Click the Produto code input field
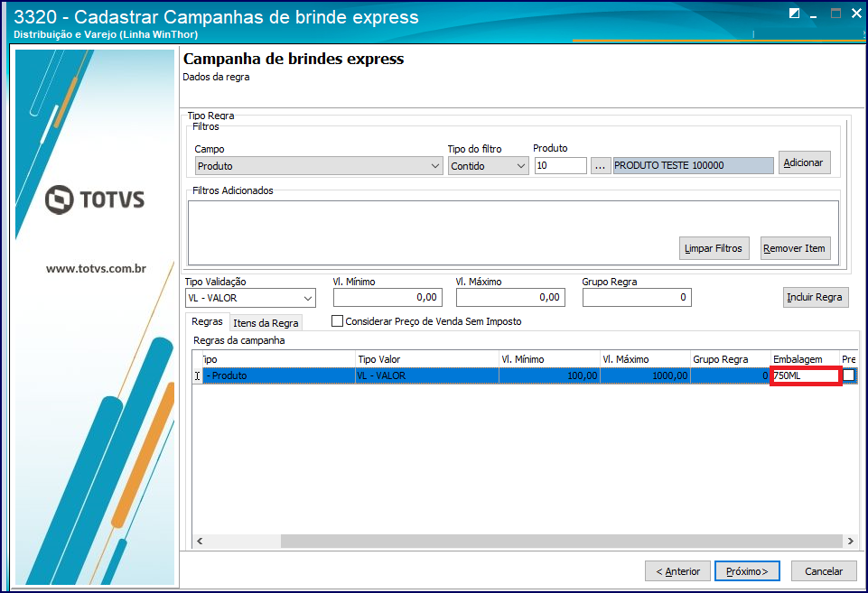Viewport: 868px width, 593px height. [560, 165]
